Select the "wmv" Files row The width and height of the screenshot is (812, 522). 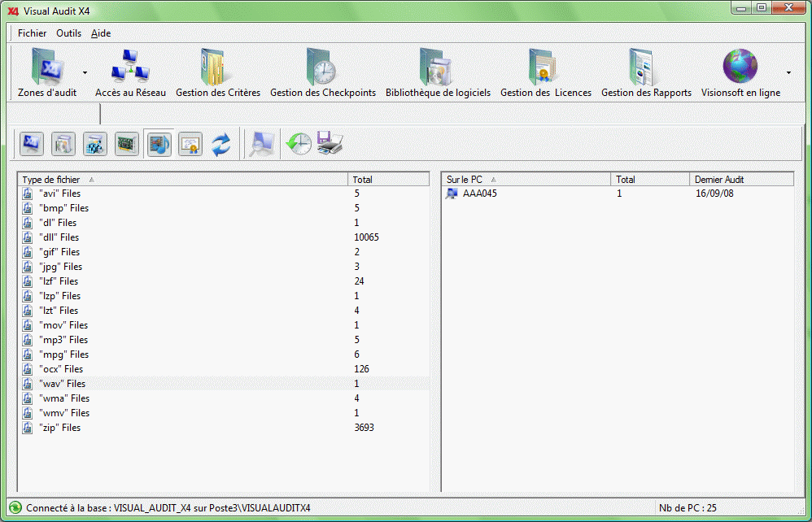pos(224,413)
